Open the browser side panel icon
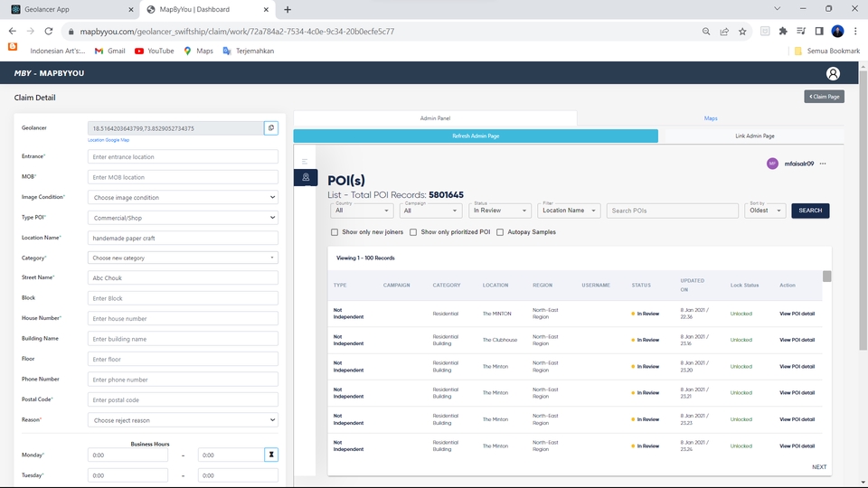Viewport: 868px width, 488px height. tap(819, 32)
